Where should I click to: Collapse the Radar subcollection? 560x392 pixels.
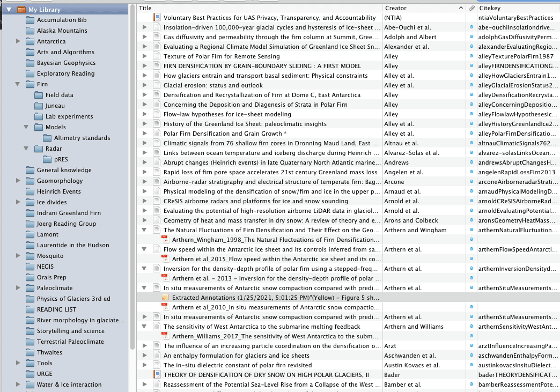pyautogui.click(x=27, y=149)
